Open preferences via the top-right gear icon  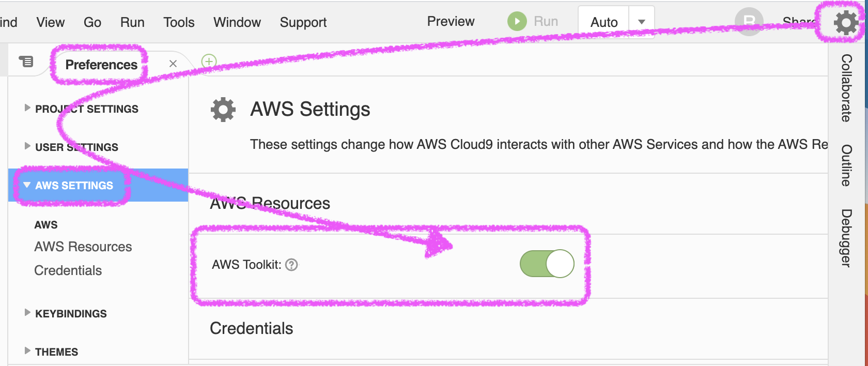846,23
